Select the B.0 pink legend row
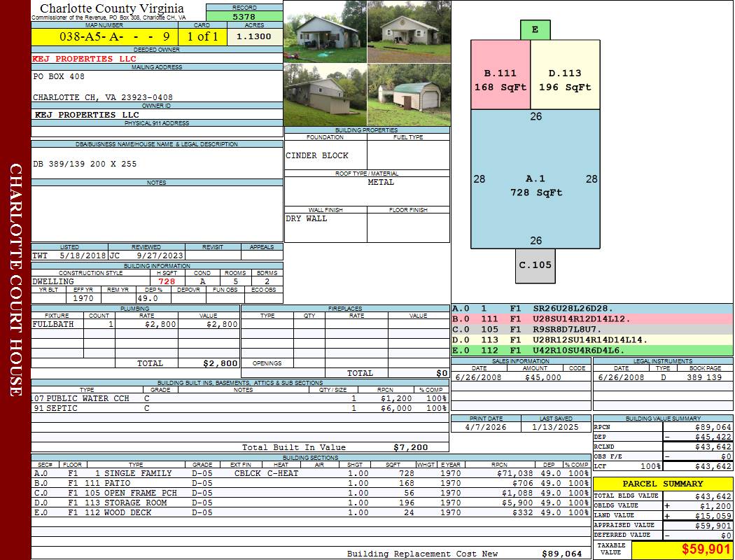The image size is (735, 560). tap(592, 318)
